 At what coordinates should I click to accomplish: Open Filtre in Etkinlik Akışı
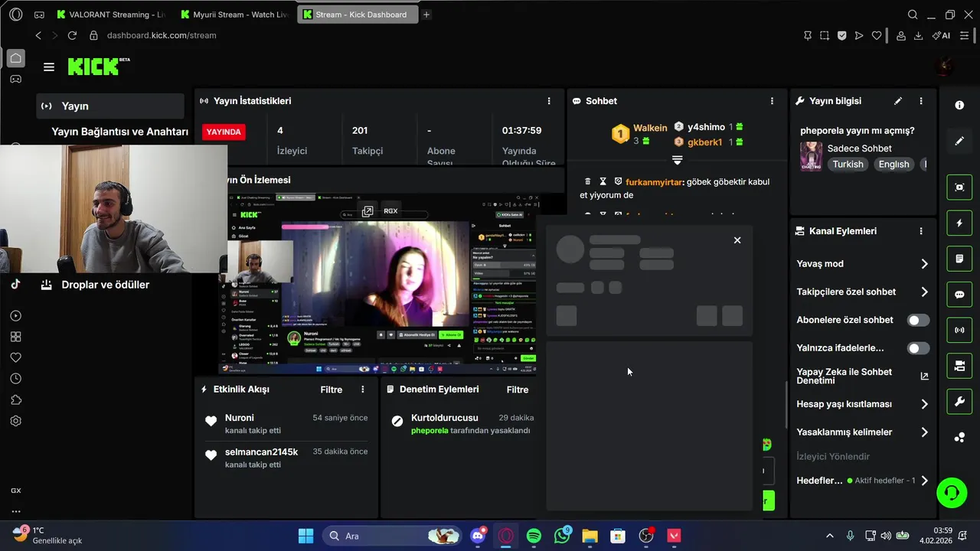pyautogui.click(x=332, y=390)
